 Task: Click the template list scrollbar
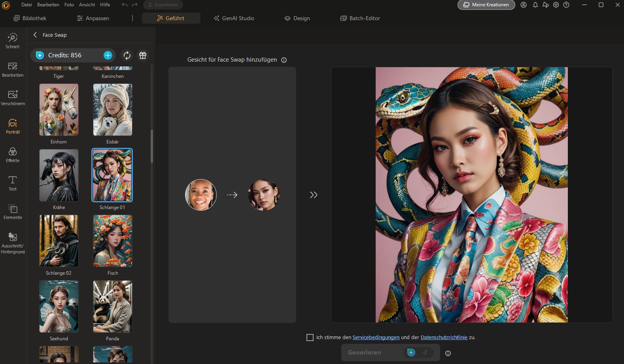[x=152, y=146]
